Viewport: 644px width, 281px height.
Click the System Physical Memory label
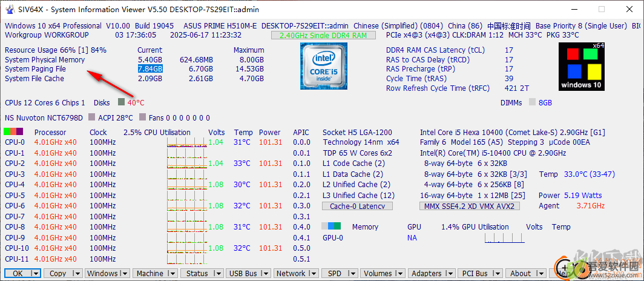tap(45, 59)
